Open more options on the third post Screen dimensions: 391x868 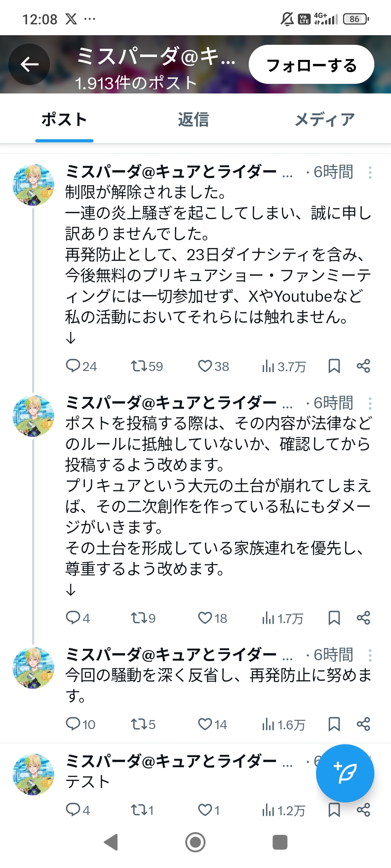(370, 655)
